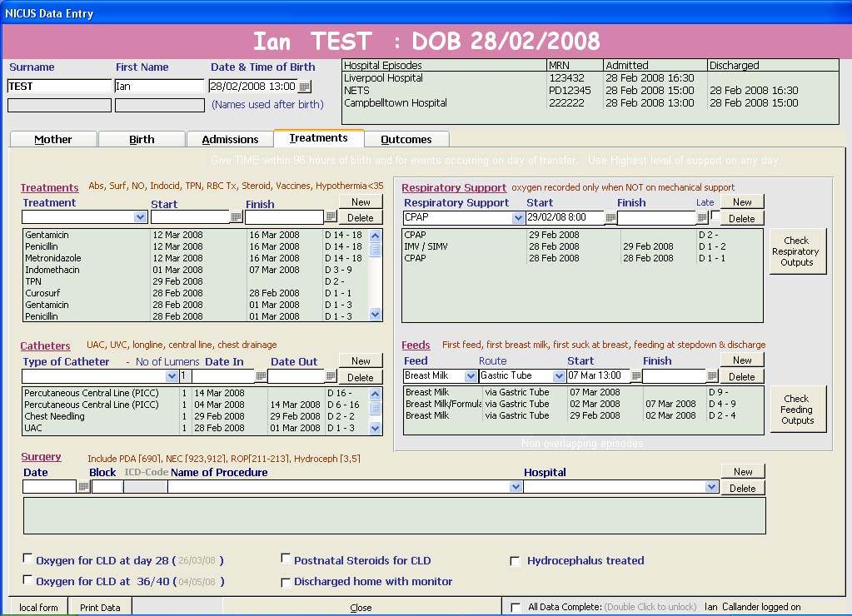Open calendar icon for Feeds Start date
This screenshot has height=616, width=852.
click(x=636, y=376)
